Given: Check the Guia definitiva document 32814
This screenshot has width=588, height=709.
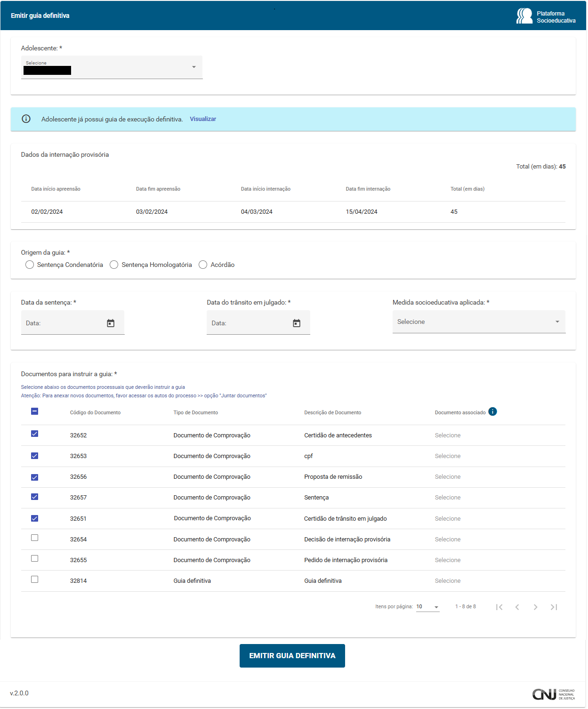Looking at the screenshot, I should click(x=34, y=580).
